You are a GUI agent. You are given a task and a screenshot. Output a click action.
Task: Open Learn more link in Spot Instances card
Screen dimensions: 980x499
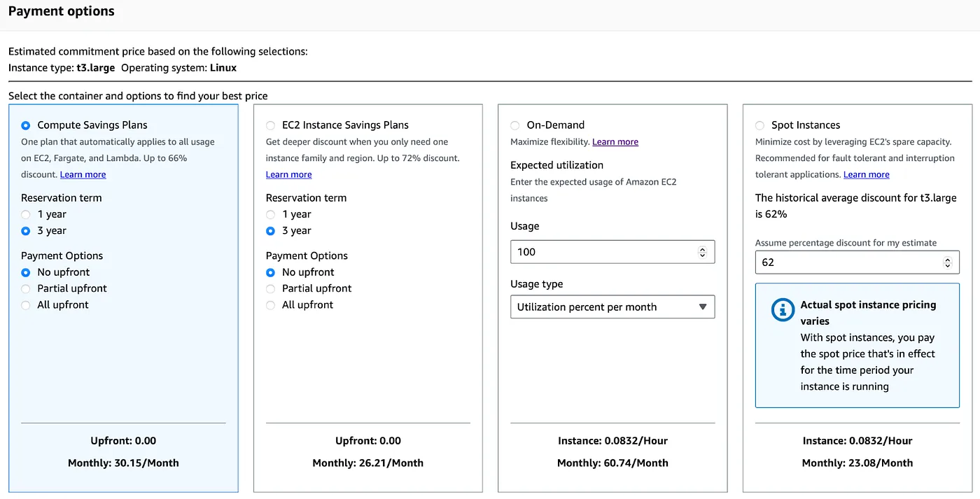[866, 174]
